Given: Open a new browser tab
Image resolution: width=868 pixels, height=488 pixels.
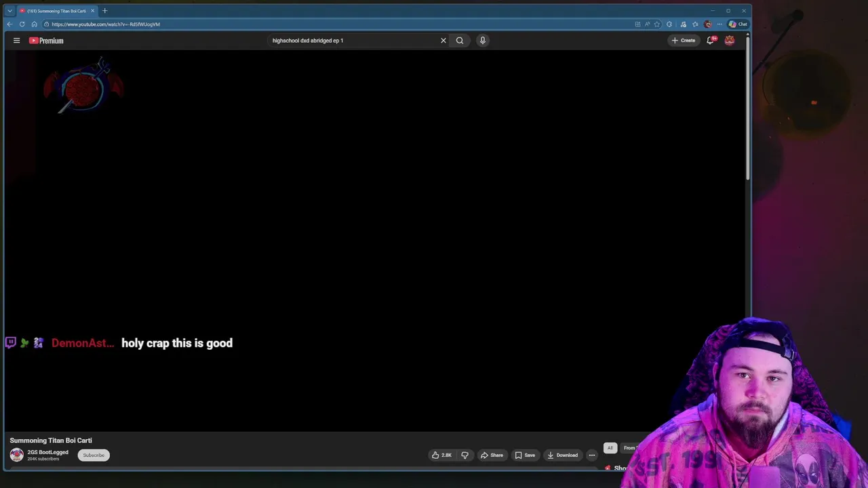Looking at the screenshot, I should [104, 11].
